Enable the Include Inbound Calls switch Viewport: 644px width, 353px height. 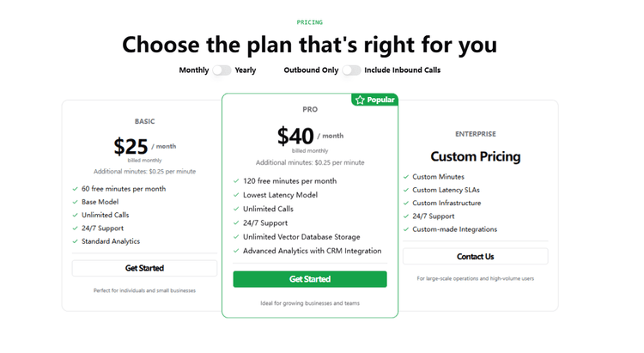(x=351, y=70)
